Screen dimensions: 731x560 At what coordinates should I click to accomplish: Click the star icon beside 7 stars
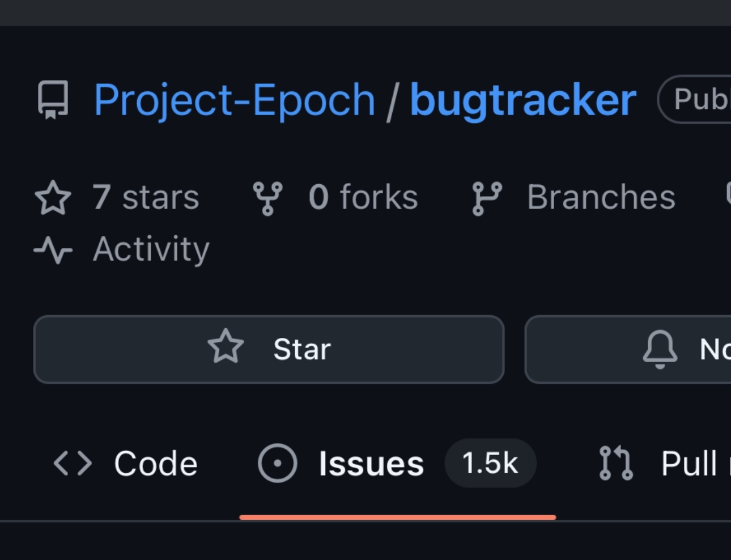pos(53,198)
